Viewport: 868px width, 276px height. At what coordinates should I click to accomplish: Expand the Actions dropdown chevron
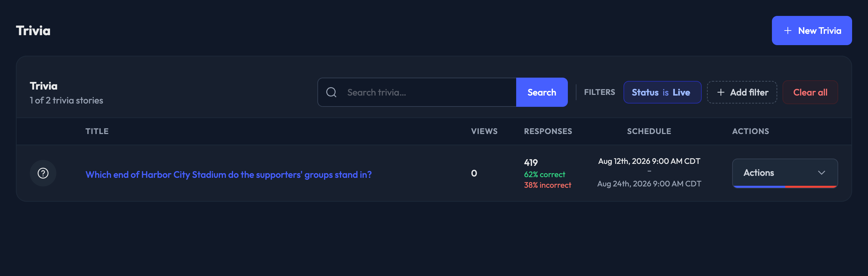822,173
